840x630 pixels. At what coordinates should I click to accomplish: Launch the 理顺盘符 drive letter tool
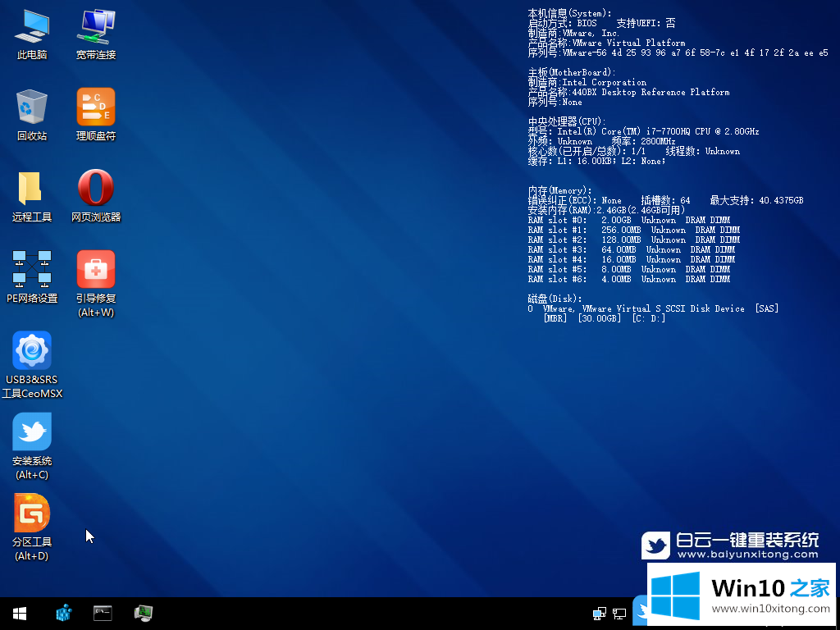click(96, 115)
